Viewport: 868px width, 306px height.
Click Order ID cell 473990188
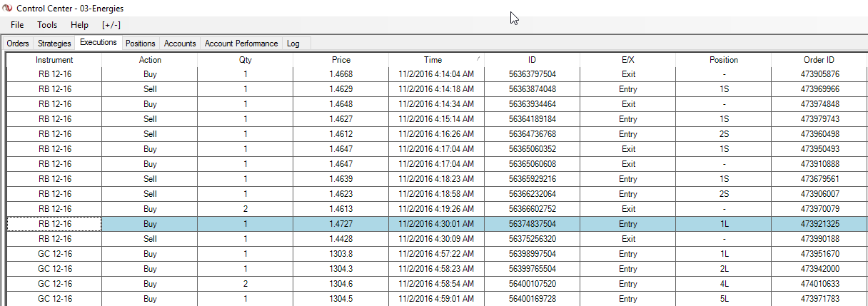coord(820,239)
